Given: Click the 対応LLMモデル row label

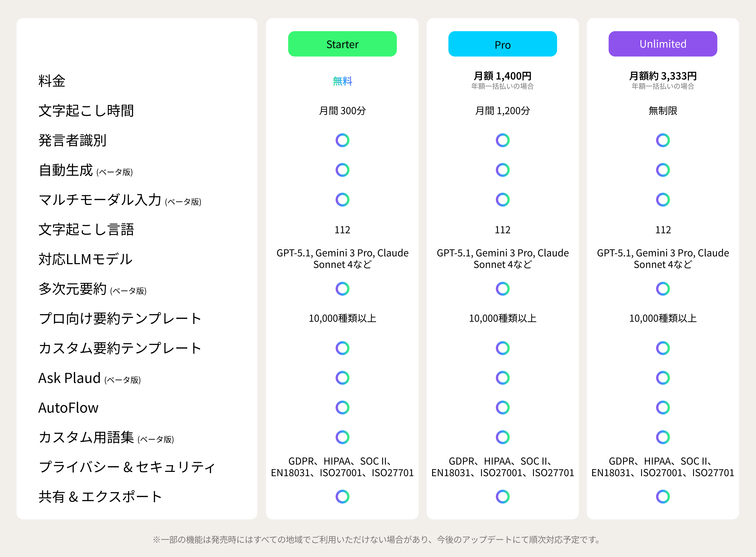Looking at the screenshot, I should (x=86, y=259).
